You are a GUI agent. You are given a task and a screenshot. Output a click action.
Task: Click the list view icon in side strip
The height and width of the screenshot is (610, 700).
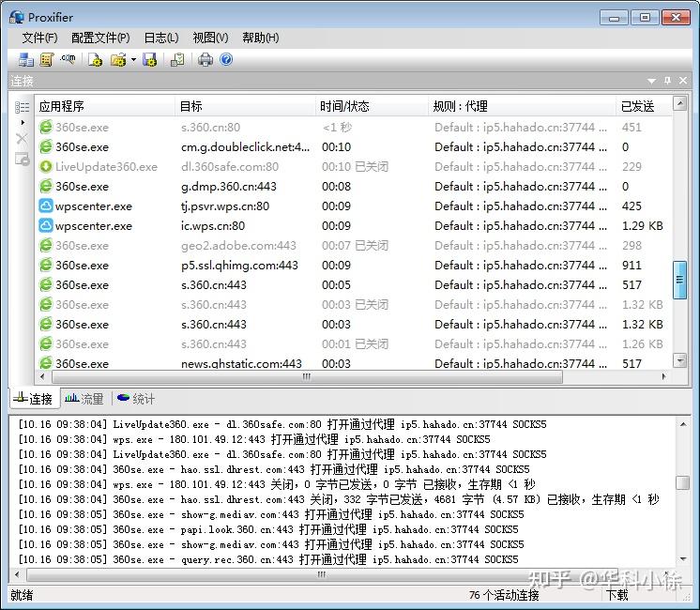(x=22, y=107)
